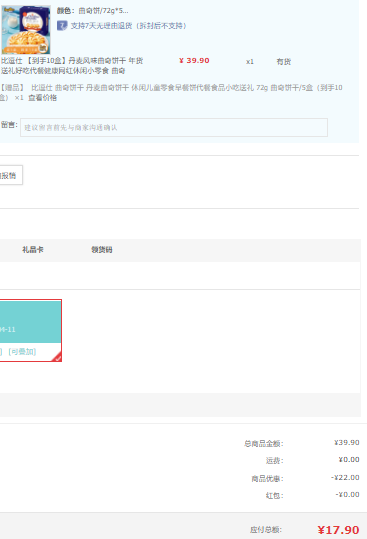Click the partially visible 报销 button
The width and height of the screenshot is (367, 539).
coord(11,175)
